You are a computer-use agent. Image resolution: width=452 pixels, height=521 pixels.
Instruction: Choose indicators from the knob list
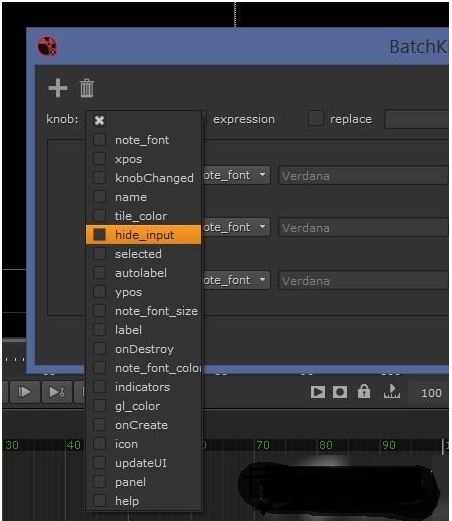pyautogui.click(x=143, y=387)
